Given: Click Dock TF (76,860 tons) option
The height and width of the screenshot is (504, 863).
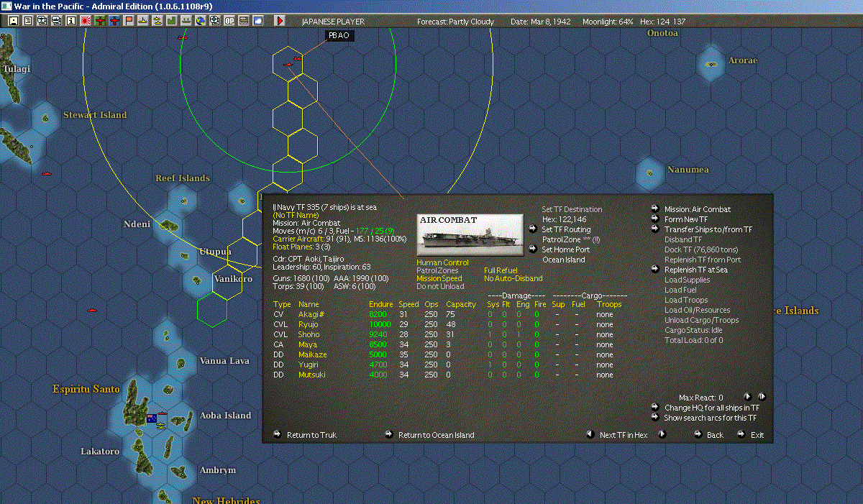Looking at the screenshot, I should point(701,249).
